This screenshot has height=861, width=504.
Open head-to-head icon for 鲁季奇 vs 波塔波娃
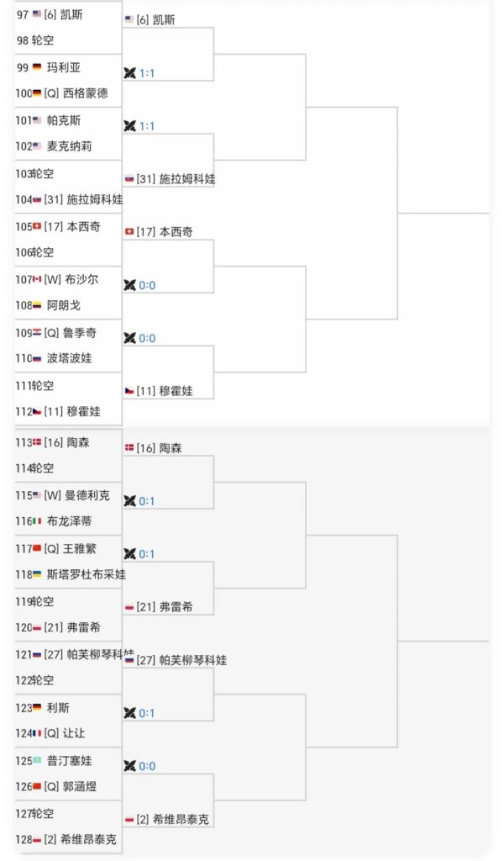coord(129,338)
